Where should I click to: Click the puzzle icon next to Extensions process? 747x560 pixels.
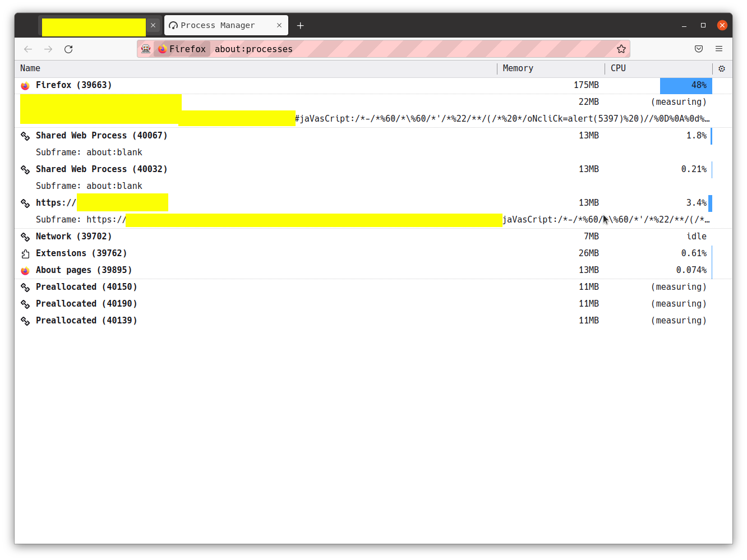point(25,253)
